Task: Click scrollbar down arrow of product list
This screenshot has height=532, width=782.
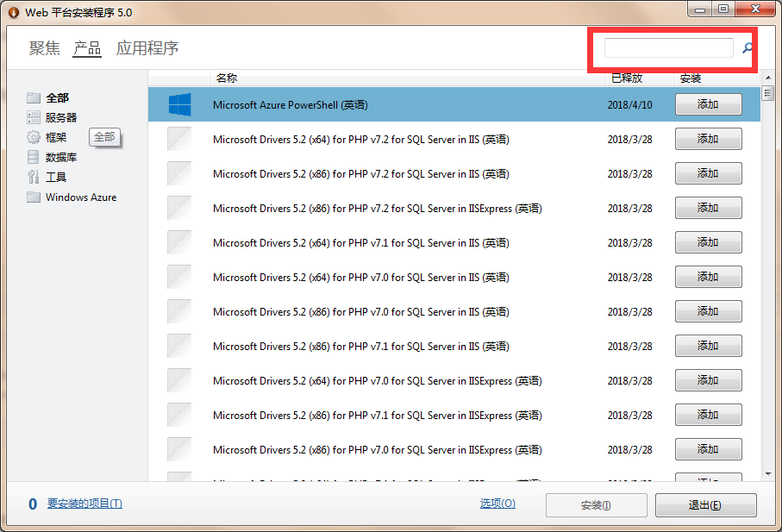Action: point(768,473)
